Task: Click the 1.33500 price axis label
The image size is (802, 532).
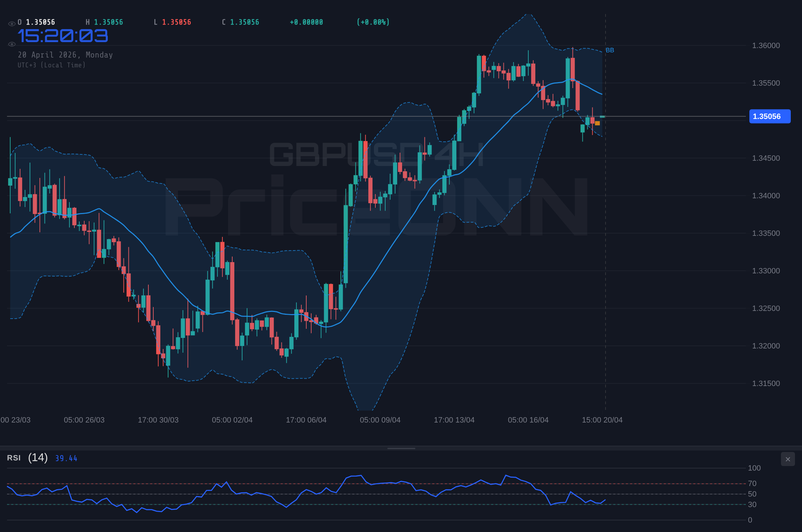Action: tap(766, 233)
